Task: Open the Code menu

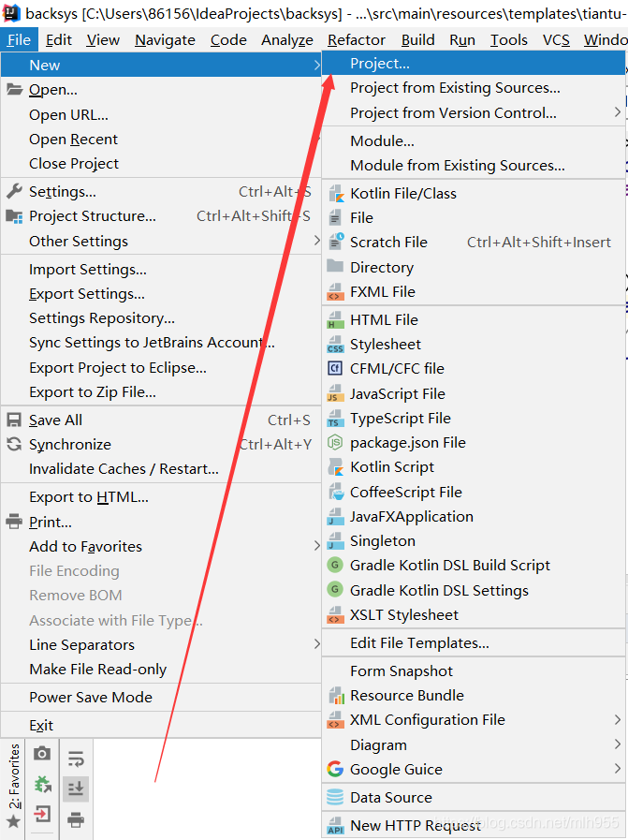Action: click(x=228, y=40)
